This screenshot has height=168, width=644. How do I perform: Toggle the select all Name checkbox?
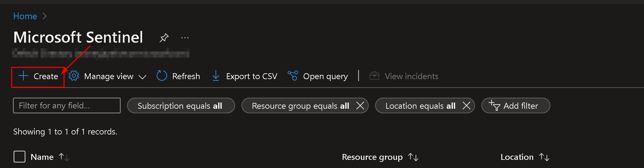click(x=20, y=157)
